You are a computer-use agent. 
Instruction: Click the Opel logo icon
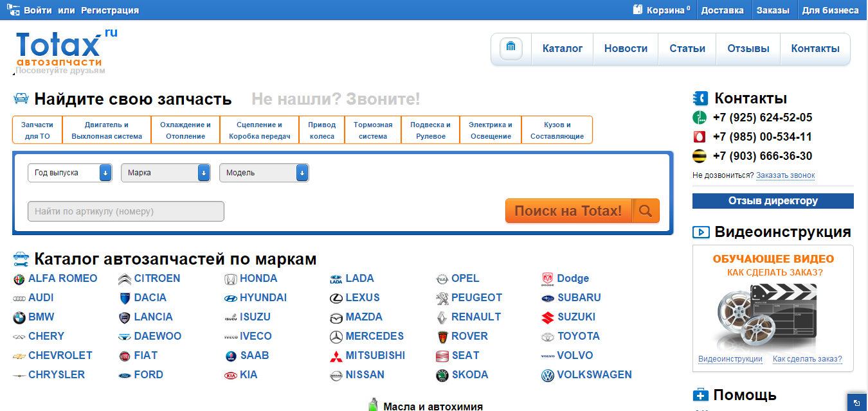(442, 279)
